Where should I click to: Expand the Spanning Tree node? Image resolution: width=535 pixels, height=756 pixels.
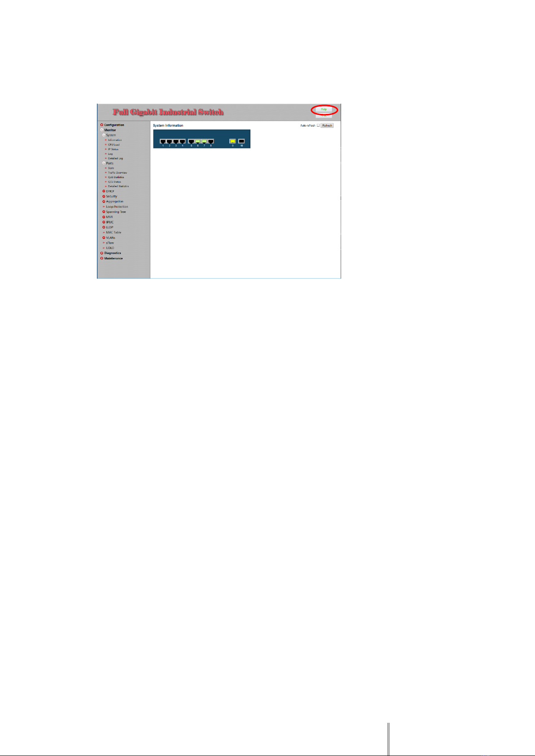(x=104, y=212)
